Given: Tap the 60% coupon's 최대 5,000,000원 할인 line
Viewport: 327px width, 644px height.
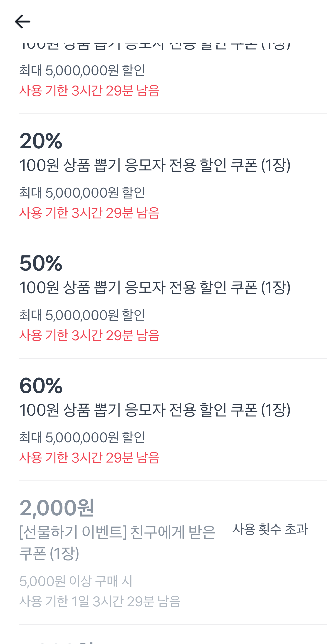Looking at the screenshot, I should 82,438.
